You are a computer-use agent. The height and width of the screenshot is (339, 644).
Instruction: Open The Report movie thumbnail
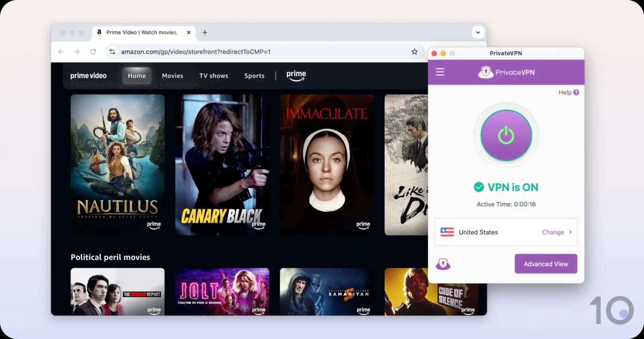[x=118, y=291]
